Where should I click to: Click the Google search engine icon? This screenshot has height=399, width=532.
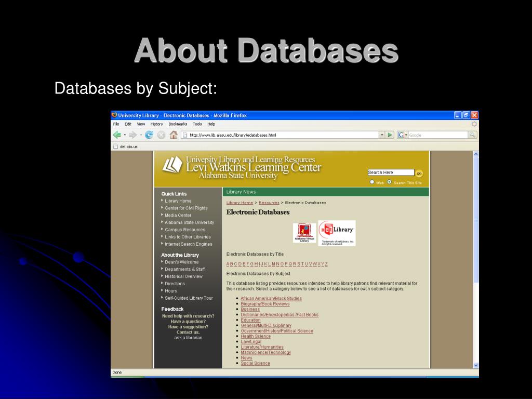coord(401,135)
